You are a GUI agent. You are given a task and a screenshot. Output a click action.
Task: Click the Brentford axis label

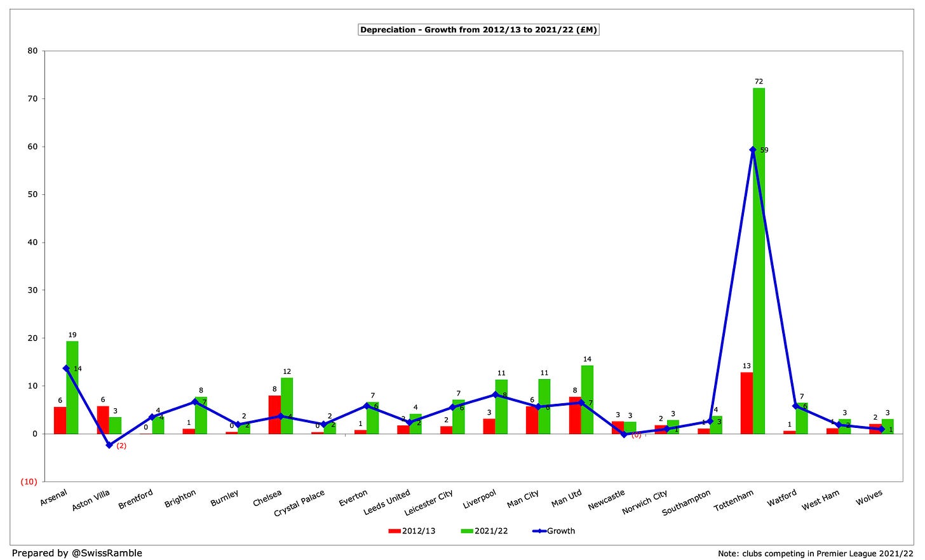(135, 498)
